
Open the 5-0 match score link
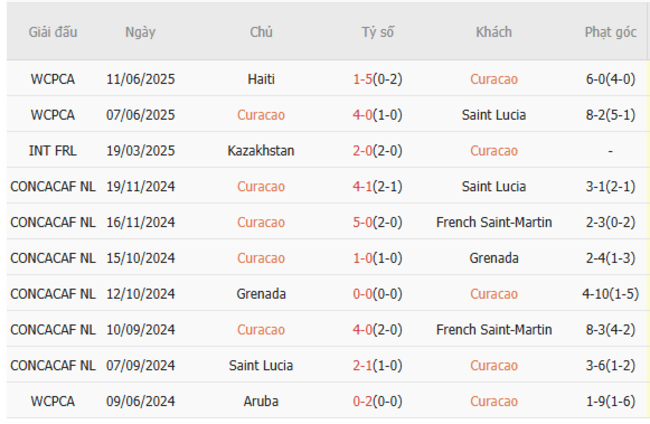coord(363,222)
